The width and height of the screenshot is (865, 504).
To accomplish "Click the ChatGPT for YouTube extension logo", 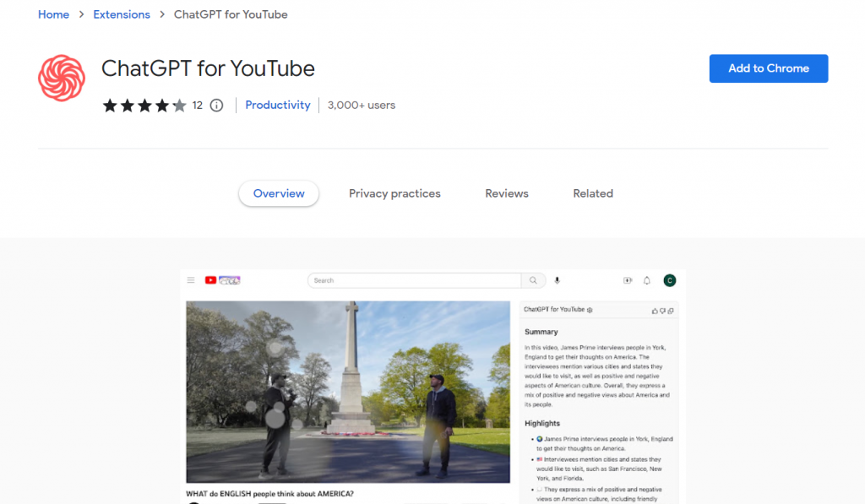I will (x=61, y=78).
